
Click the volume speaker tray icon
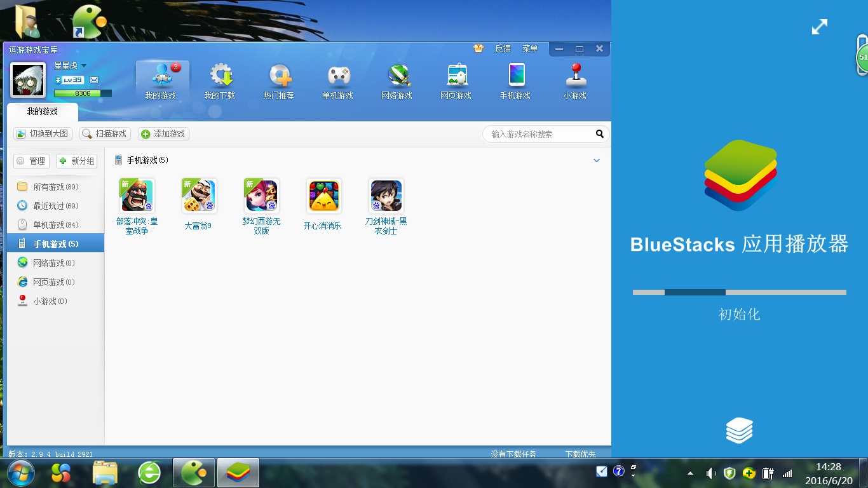711,473
